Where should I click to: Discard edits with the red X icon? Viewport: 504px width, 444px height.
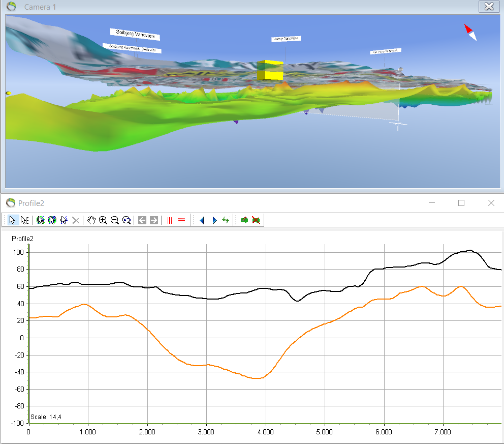click(x=256, y=220)
